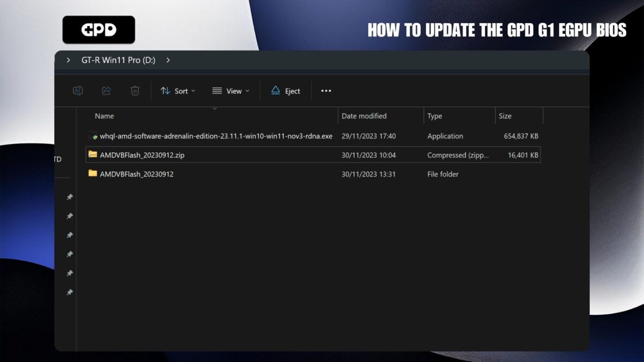Expand the chevron after GT-R Win11 Pro (D:)
Image resolution: width=644 pixels, height=362 pixels.
point(168,60)
